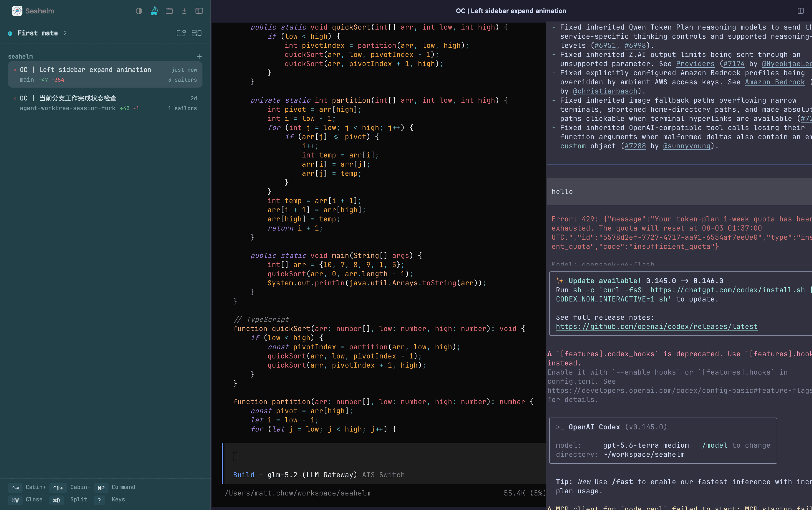Screen dimensions: 812x510
Task: Close the Left sidebar expand animation session
Action: click(x=15, y=70)
